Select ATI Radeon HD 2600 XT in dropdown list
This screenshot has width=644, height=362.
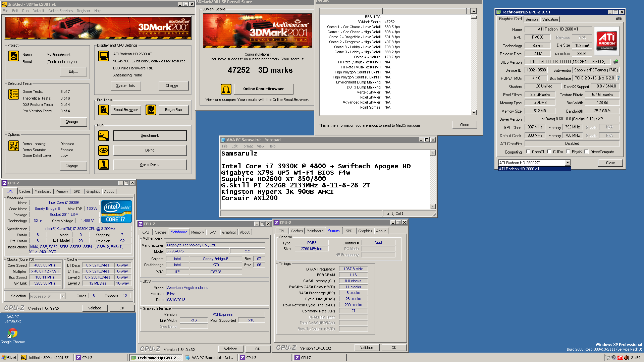click(x=534, y=169)
